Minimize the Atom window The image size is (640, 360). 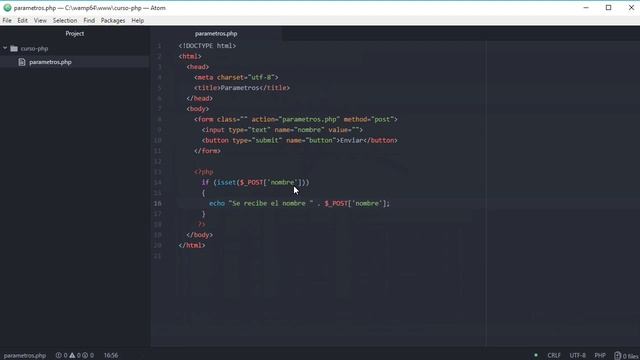pyautogui.click(x=586, y=8)
